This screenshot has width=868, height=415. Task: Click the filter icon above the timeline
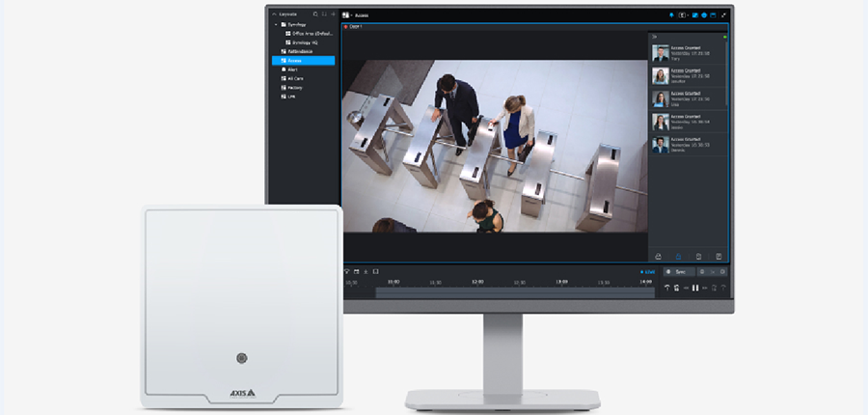click(x=346, y=271)
